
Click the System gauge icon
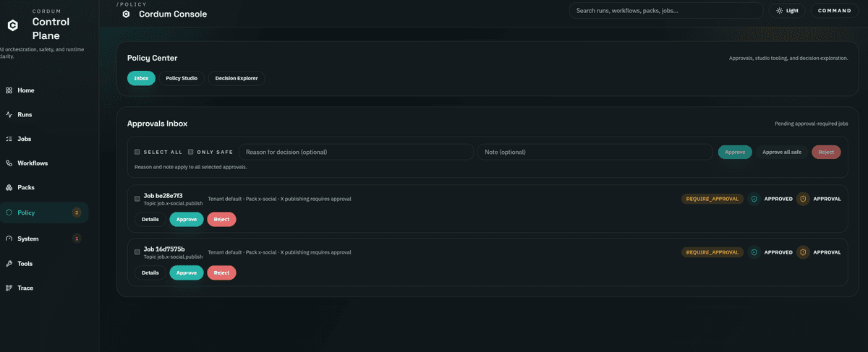click(x=9, y=239)
